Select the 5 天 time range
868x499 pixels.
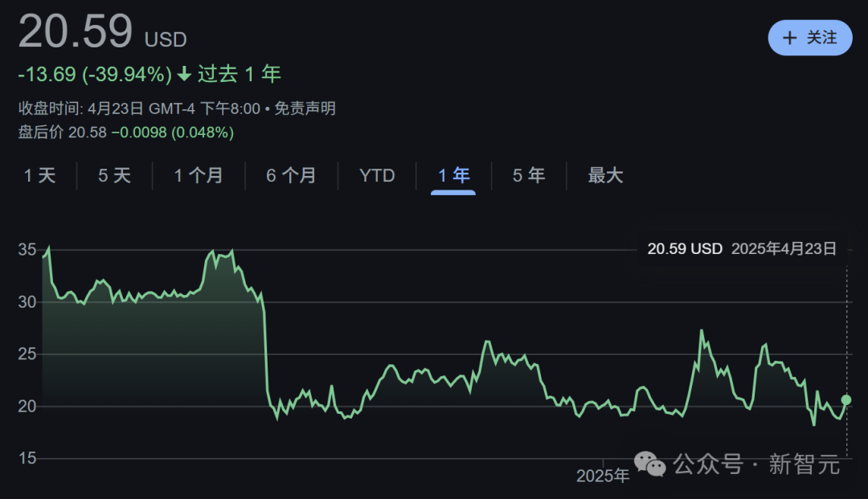point(114,175)
